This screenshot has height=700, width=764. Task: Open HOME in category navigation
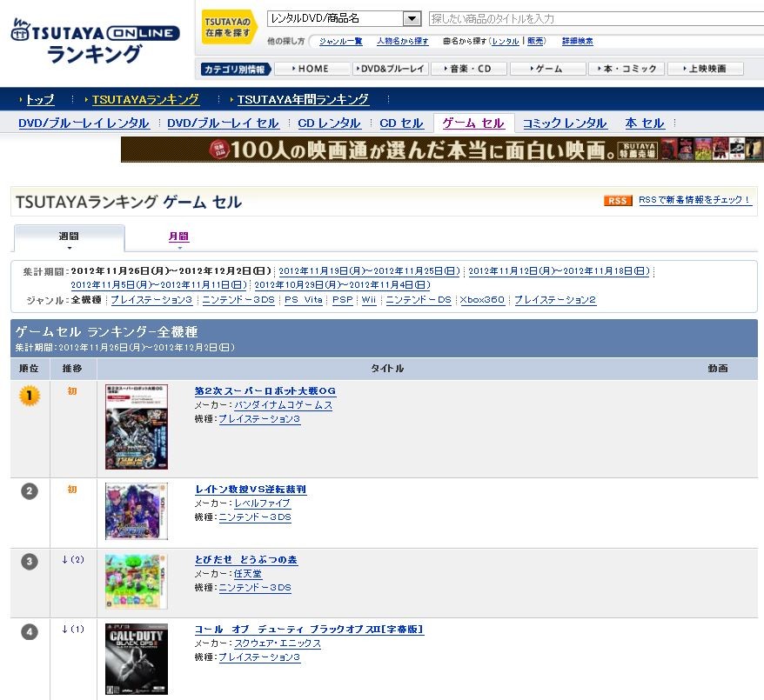point(312,69)
